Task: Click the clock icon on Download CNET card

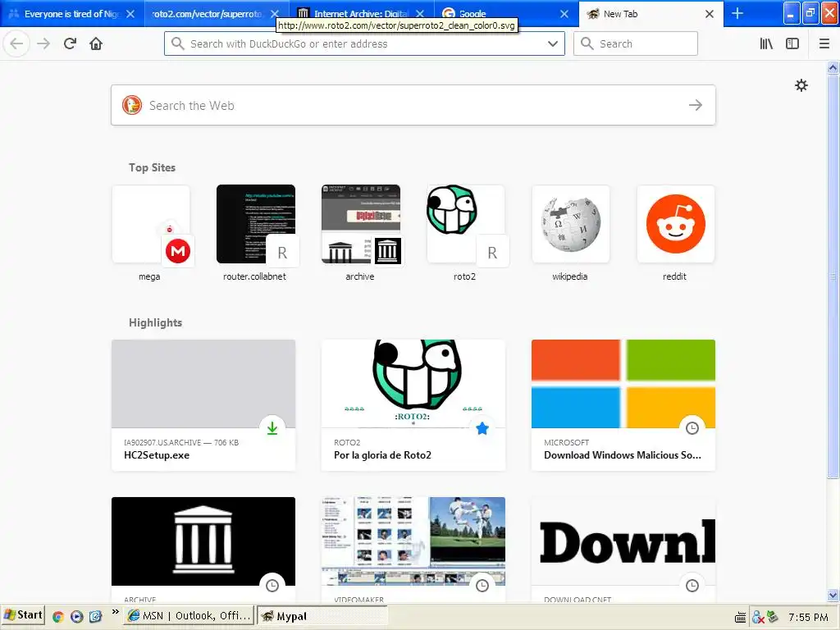Action: click(x=692, y=586)
